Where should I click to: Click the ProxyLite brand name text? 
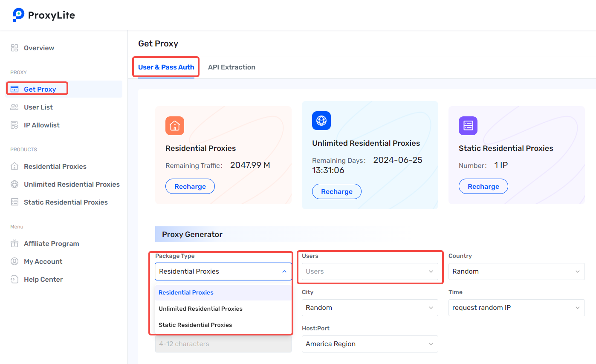point(52,15)
